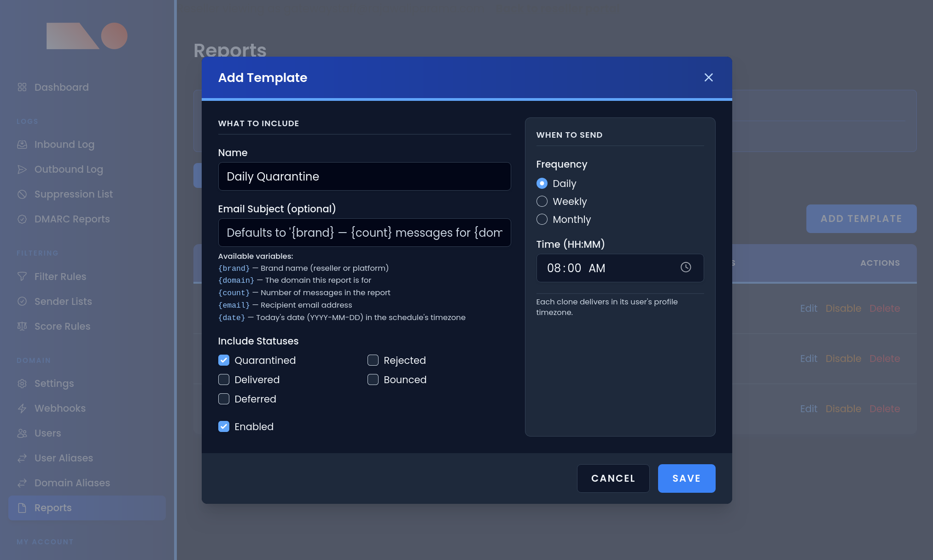Screen dimensions: 933x560
Task: Click the {brand} variable text
Action: coord(234,268)
